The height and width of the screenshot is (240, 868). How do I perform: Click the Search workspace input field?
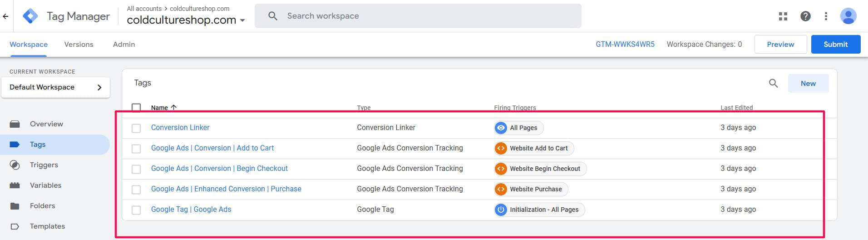pos(418,16)
